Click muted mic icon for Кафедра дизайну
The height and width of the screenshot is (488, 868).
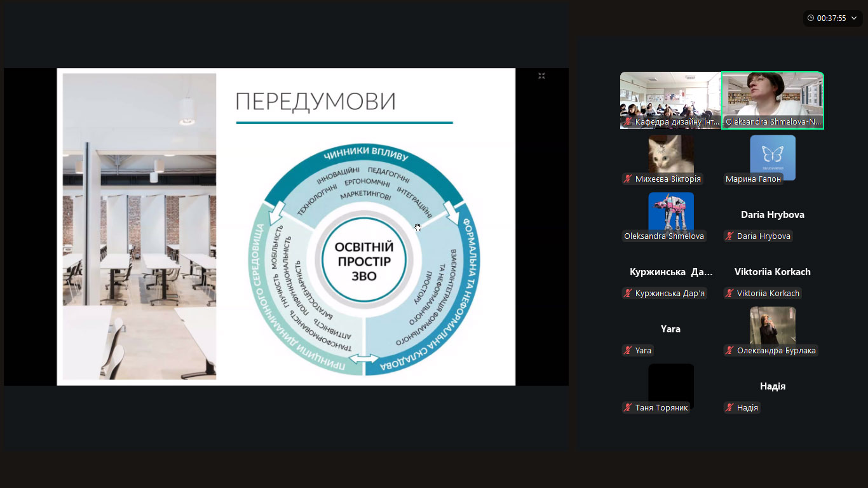click(628, 122)
